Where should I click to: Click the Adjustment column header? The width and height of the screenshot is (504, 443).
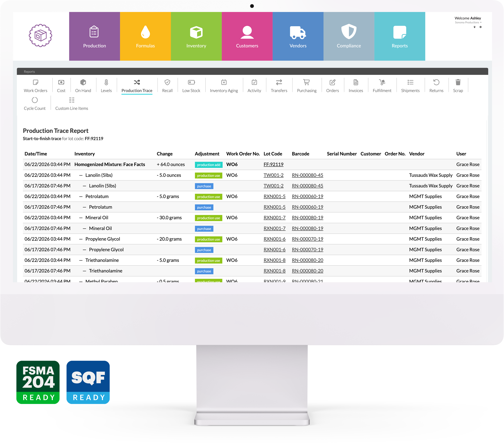207,154
